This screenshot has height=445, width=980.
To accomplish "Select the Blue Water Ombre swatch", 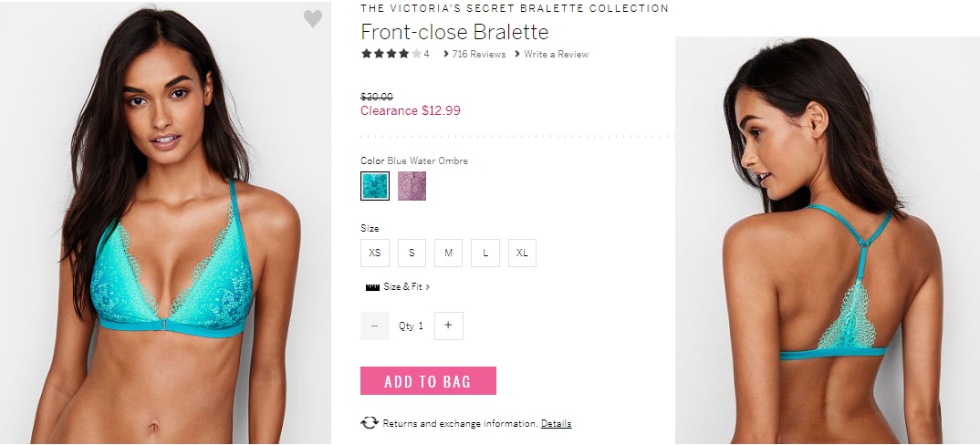I will click(375, 186).
